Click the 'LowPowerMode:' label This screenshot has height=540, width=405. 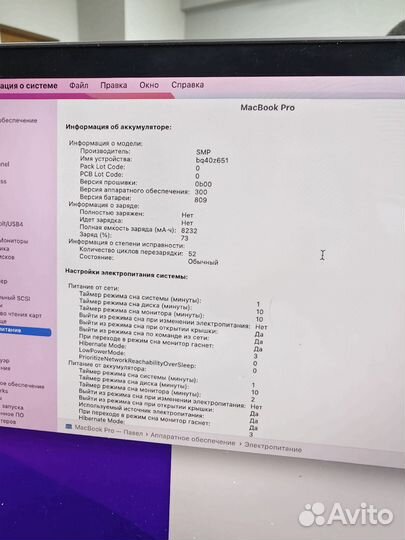pos(102,352)
